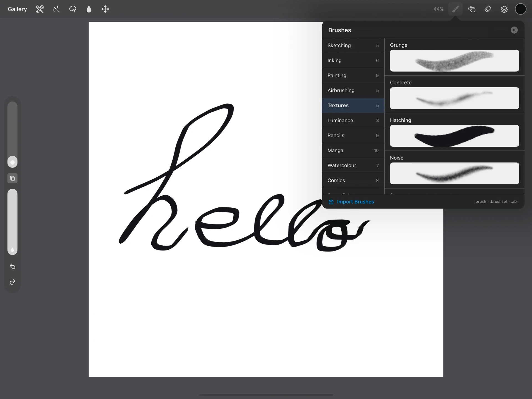
Task: Choose the Concrete brush preview
Action: [x=454, y=98]
